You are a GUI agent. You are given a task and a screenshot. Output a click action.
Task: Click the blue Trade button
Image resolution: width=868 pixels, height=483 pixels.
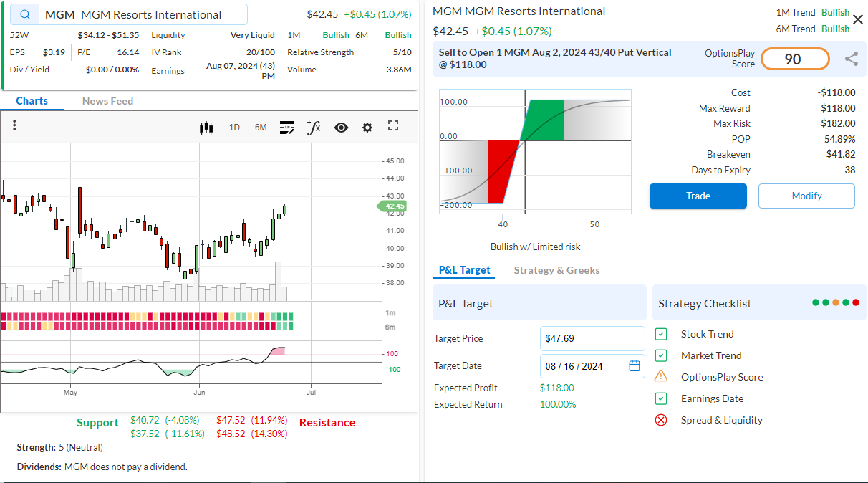point(698,196)
